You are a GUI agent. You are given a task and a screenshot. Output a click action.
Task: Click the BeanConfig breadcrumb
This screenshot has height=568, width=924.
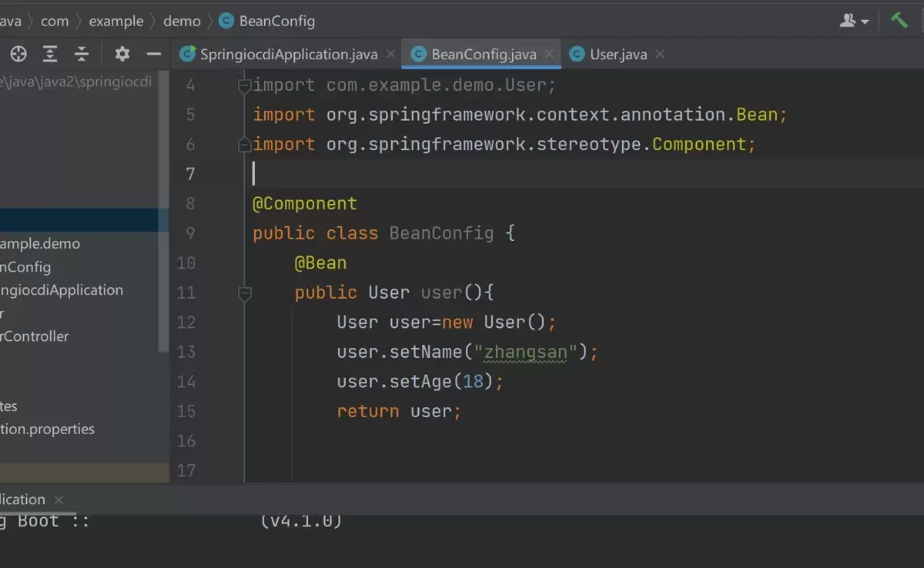click(267, 21)
